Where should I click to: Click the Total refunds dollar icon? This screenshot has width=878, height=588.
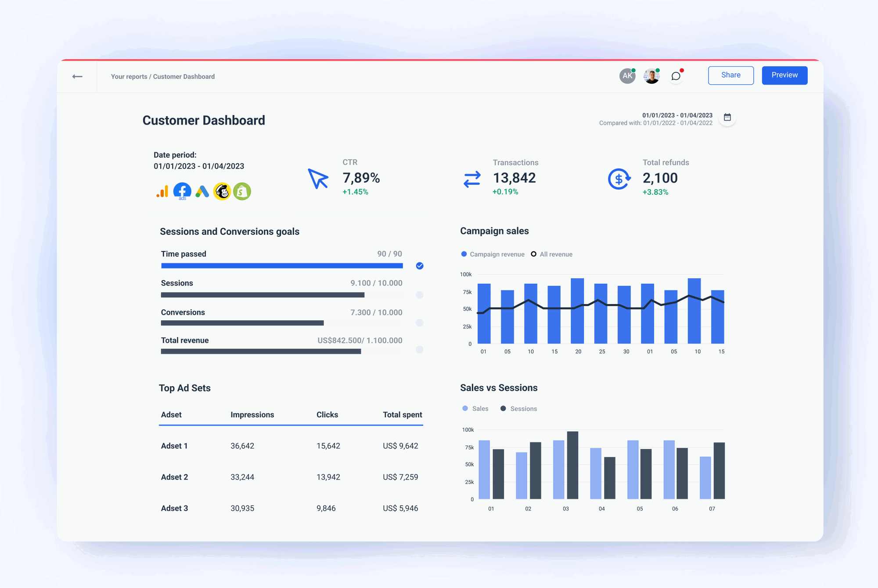point(619,179)
